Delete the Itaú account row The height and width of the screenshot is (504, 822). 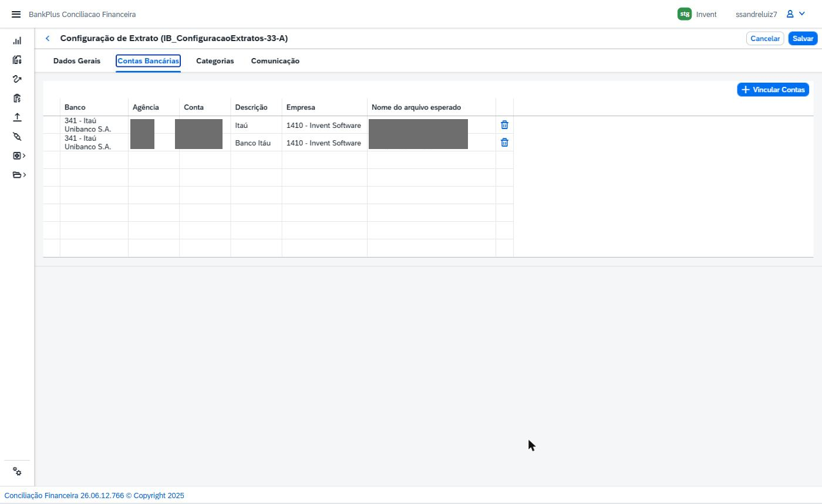[504, 125]
